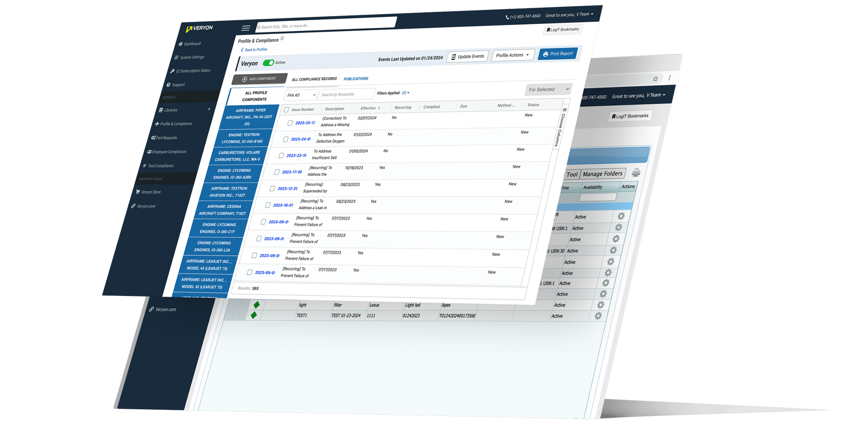The width and height of the screenshot is (868, 427).
Task: Open issue link 2023-25-13
Action: coord(305,123)
